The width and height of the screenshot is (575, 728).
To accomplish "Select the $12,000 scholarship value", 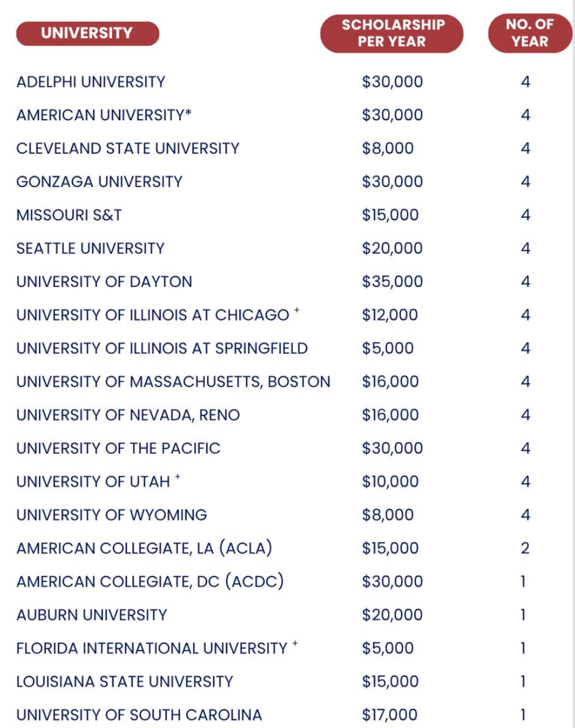I will point(389,315).
